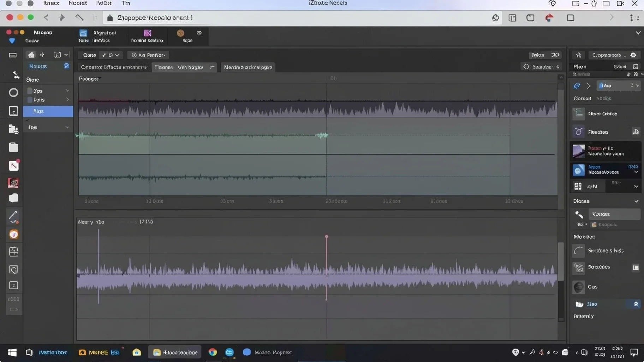Open the blue Nsto dropdown in right panel

tap(618, 86)
